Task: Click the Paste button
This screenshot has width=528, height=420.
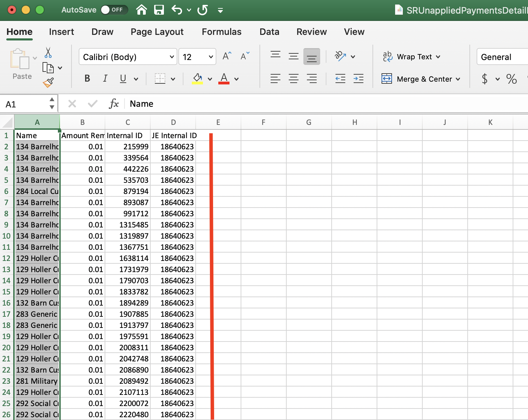Action: tap(21, 64)
